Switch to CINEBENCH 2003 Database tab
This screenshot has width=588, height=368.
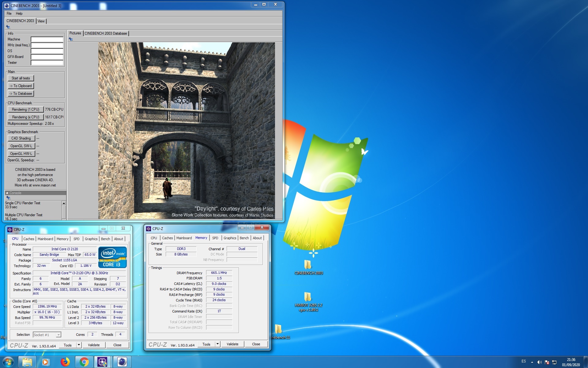[106, 33]
